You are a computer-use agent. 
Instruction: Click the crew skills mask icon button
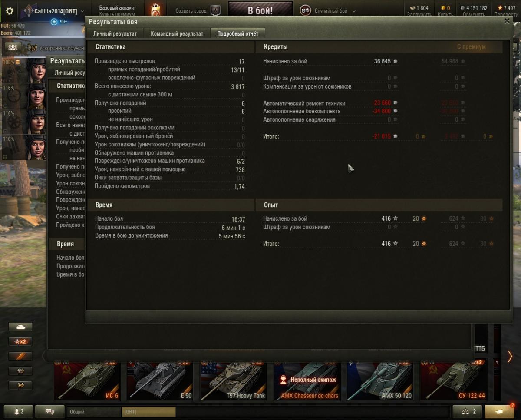pos(12,47)
